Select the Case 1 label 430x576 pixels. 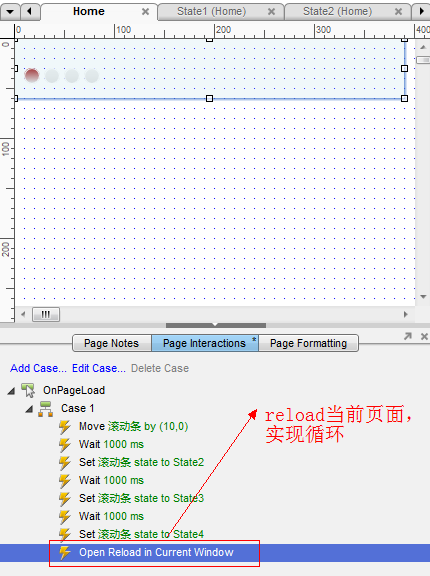[77, 408]
